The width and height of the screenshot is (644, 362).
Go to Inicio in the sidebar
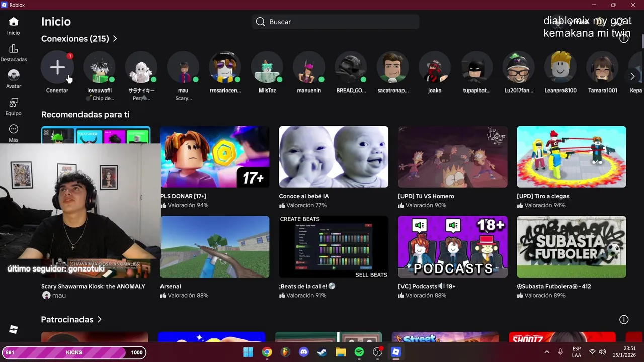(x=14, y=26)
